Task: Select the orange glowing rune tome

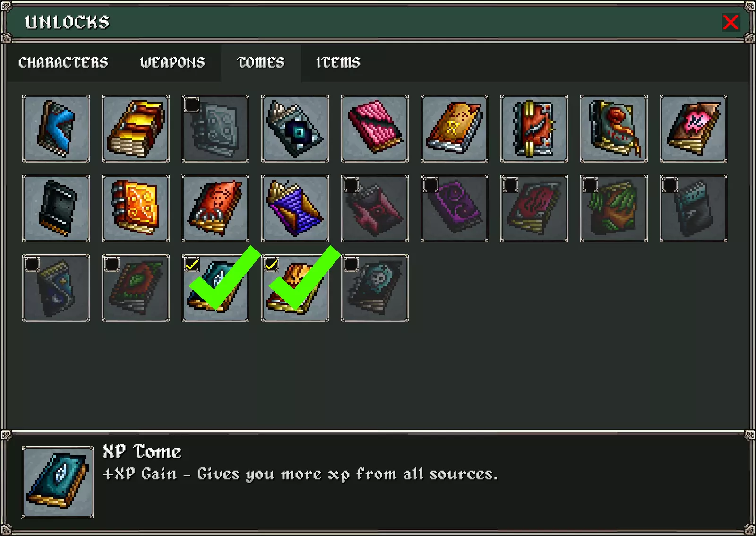Action: [136, 208]
